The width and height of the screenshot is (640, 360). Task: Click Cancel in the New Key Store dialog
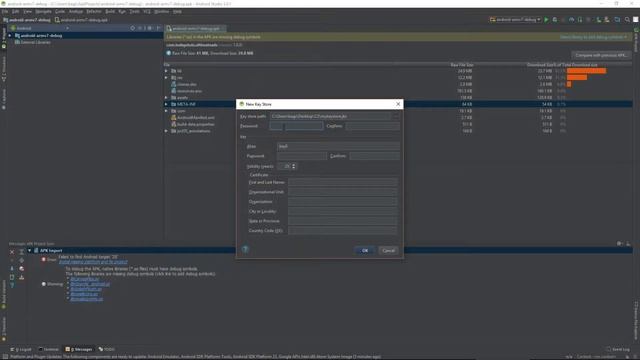click(x=388, y=250)
